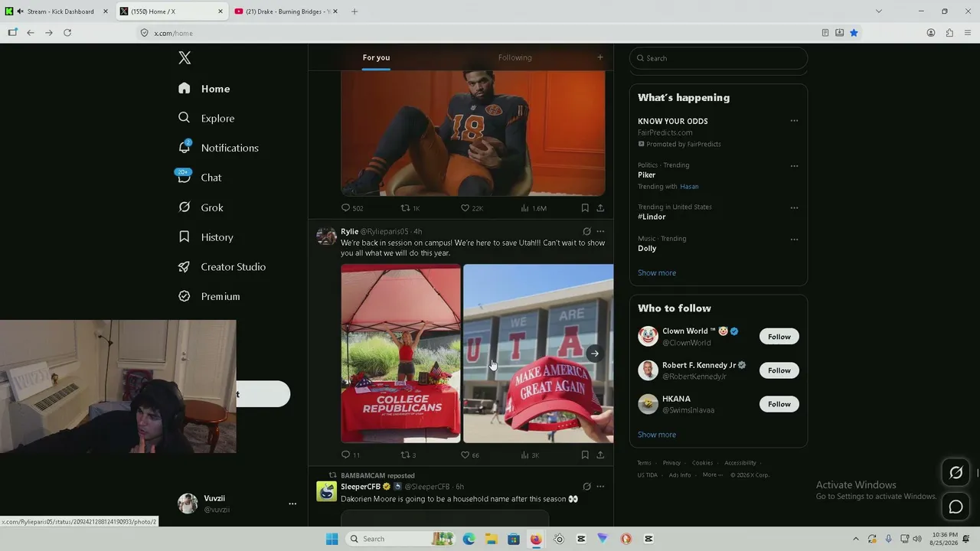980x551 pixels.
Task: Open the Hasan trending link under Piker
Action: 689,187
